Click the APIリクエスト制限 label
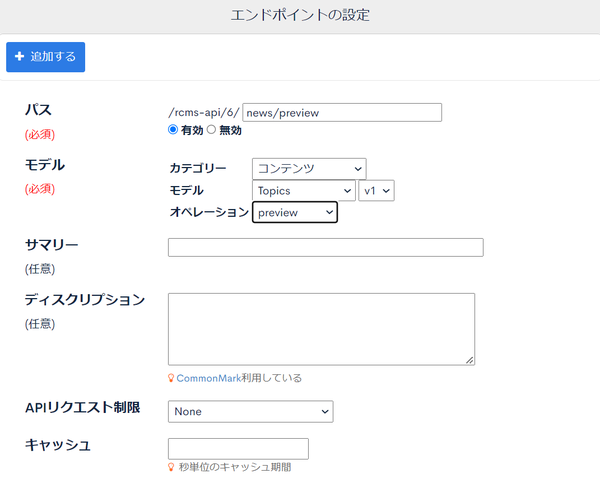The height and width of the screenshot is (483, 600). [83, 408]
